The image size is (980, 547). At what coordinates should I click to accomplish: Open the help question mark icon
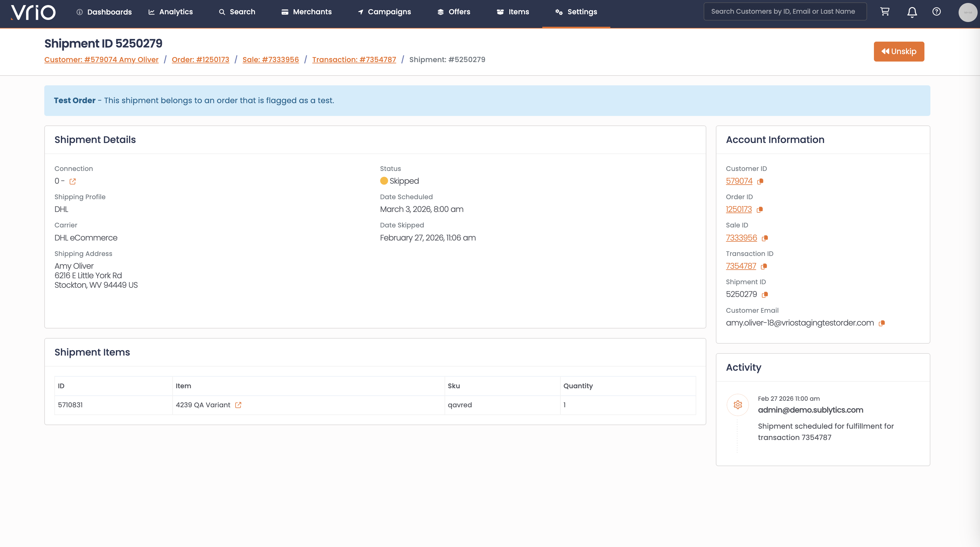coord(936,12)
